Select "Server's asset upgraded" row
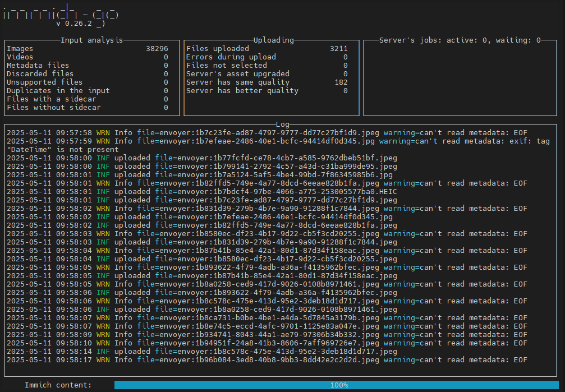Image resolution: width=565 pixels, height=392 pixels. tap(267, 73)
